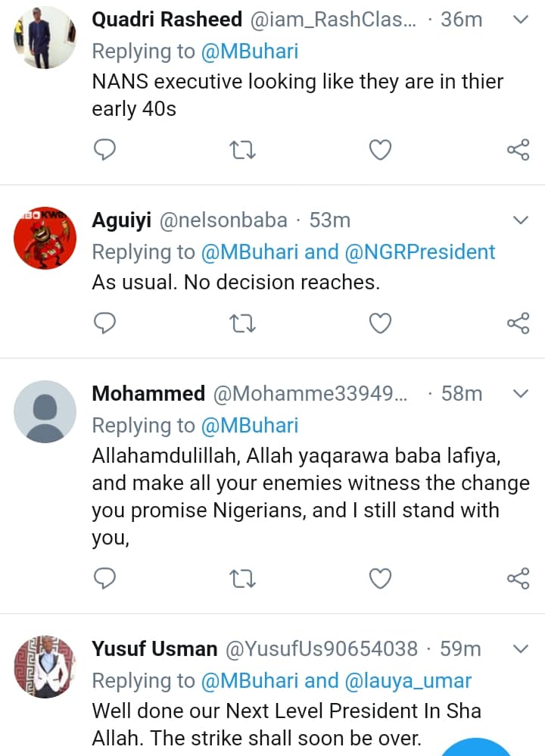Expand the dropdown arrow on Aguiyi's tweet
This screenshot has height=756, width=545.
click(521, 220)
